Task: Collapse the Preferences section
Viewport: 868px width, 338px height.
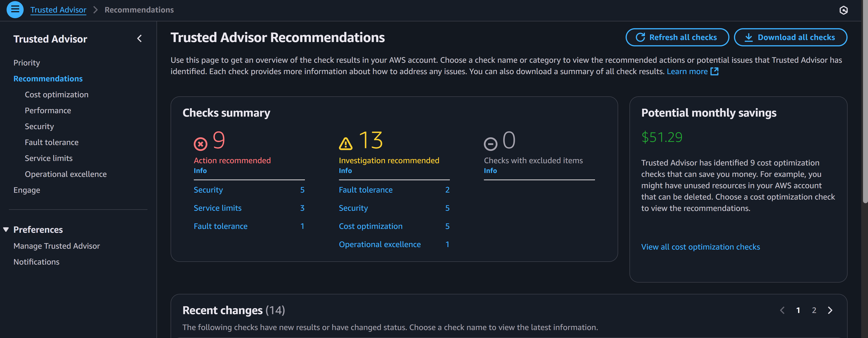Action: click(6, 230)
